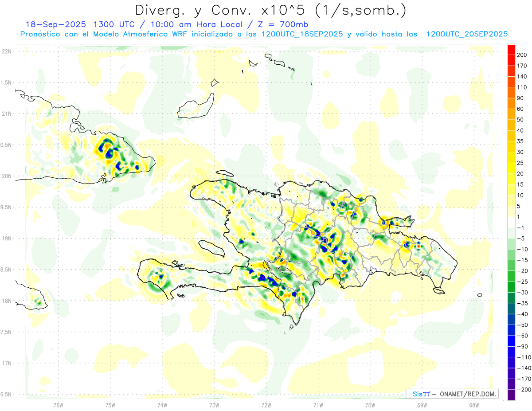Screen dimensions: 532x411
Task: Click the white swatch between 1 and -1
Action: click(x=511, y=222)
